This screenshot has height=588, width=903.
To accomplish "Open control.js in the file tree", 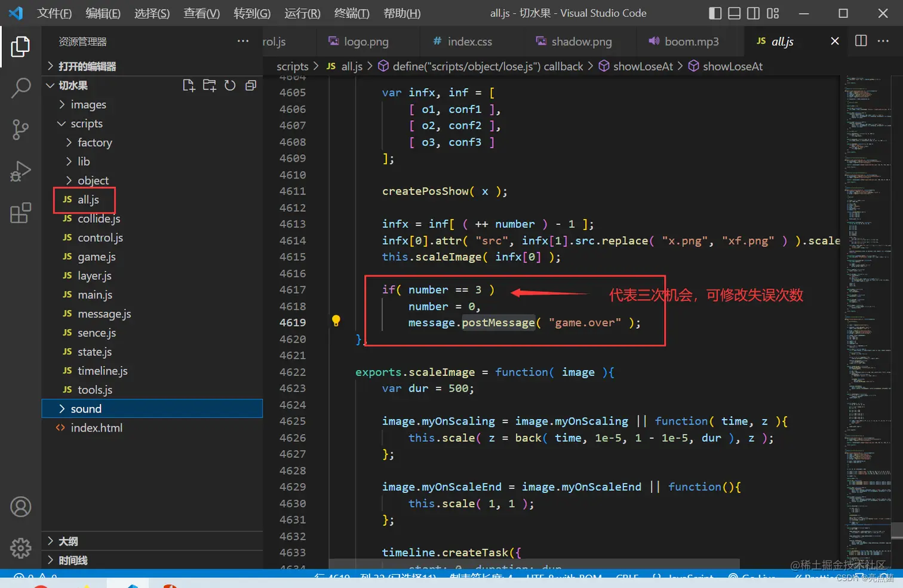I will (152, 238).
